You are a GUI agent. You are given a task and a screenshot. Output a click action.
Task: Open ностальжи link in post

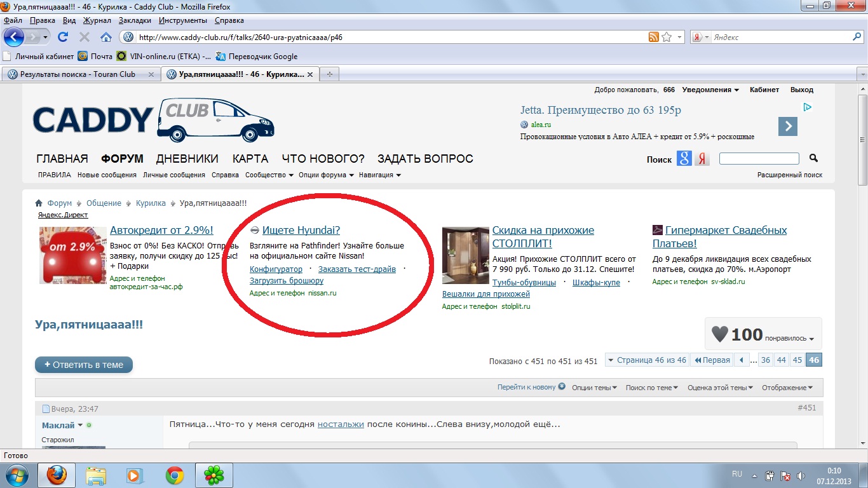(341, 424)
